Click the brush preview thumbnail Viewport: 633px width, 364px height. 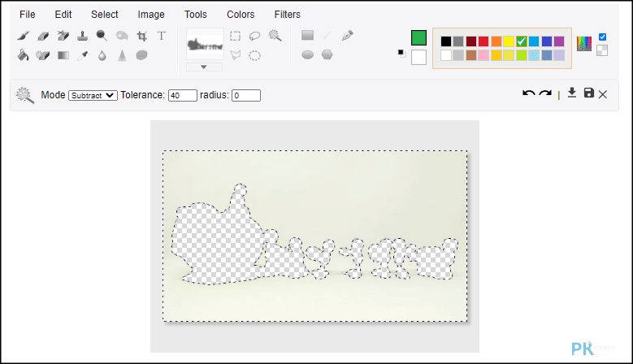click(x=205, y=44)
